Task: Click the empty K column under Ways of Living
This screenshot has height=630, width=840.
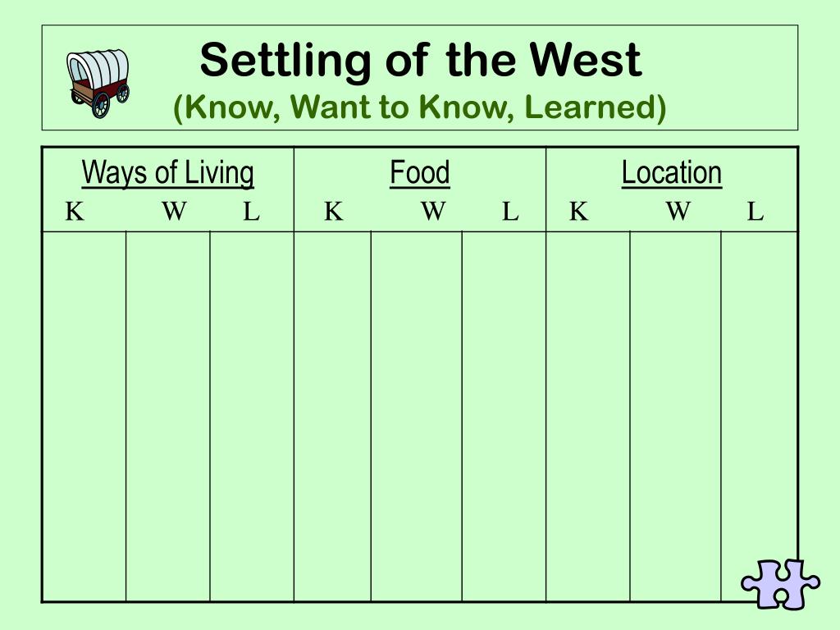Action: [84, 417]
